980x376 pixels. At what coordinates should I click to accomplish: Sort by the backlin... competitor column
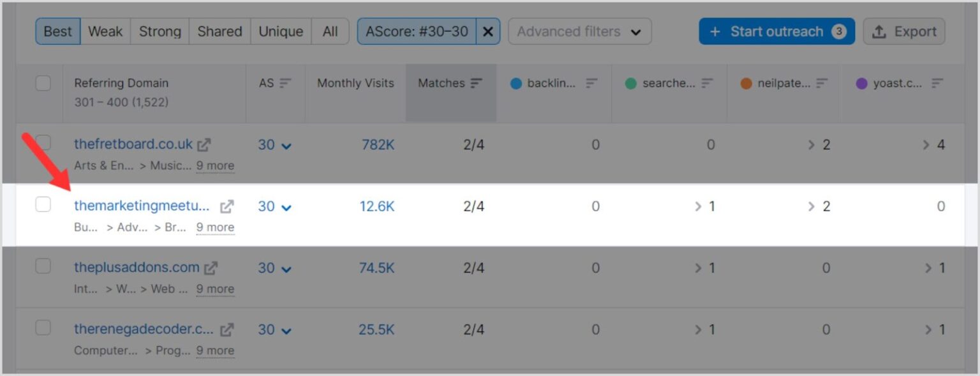click(x=593, y=83)
